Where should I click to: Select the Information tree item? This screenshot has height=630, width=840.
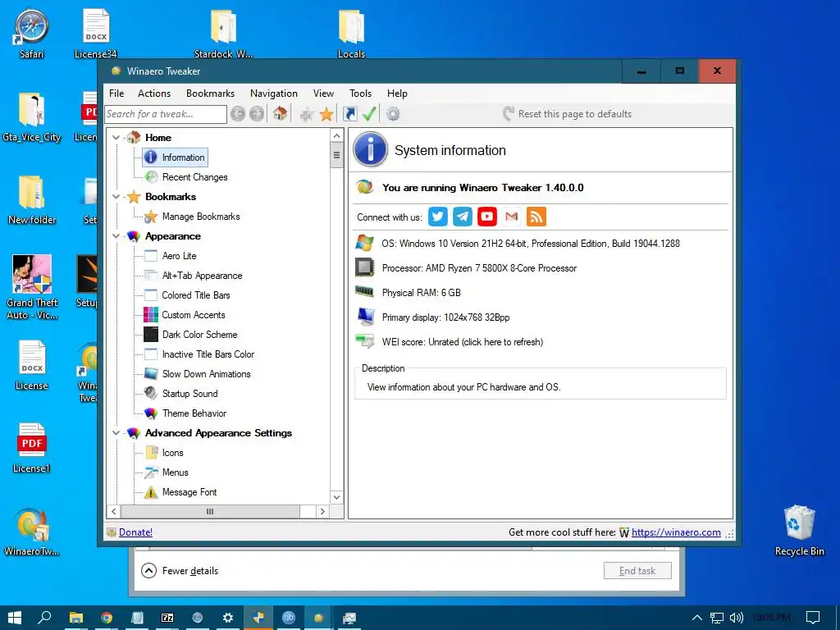point(176,157)
